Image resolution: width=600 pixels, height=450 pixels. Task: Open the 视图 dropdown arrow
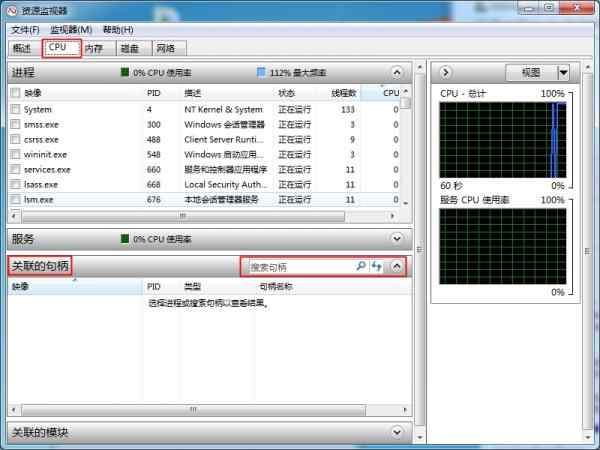[x=563, y=72]
